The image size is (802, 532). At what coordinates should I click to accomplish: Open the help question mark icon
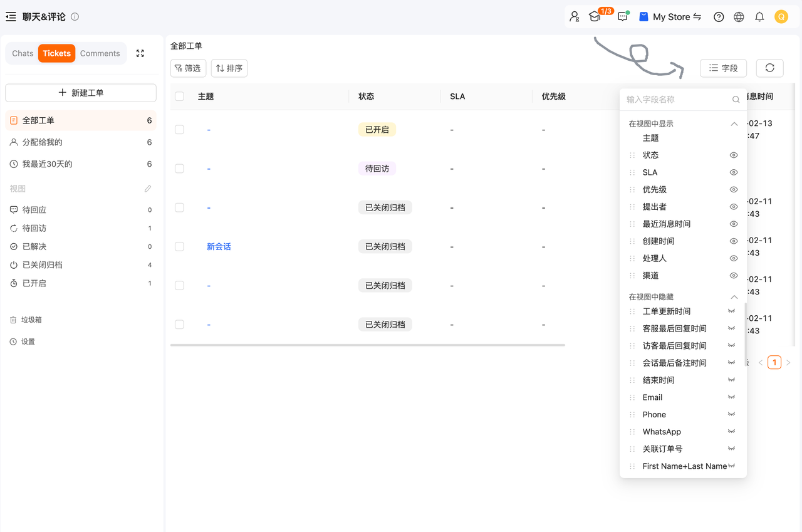719,17
